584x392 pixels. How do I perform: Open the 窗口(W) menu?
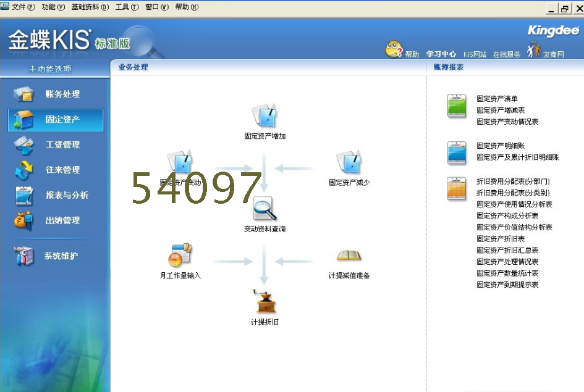tap(157, 7)
